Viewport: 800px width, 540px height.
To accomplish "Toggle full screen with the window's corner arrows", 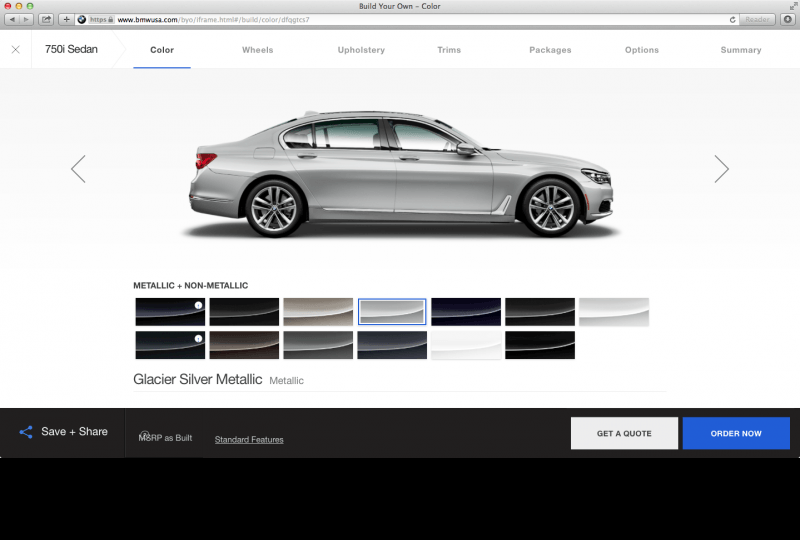I will (x=793, y=6).
